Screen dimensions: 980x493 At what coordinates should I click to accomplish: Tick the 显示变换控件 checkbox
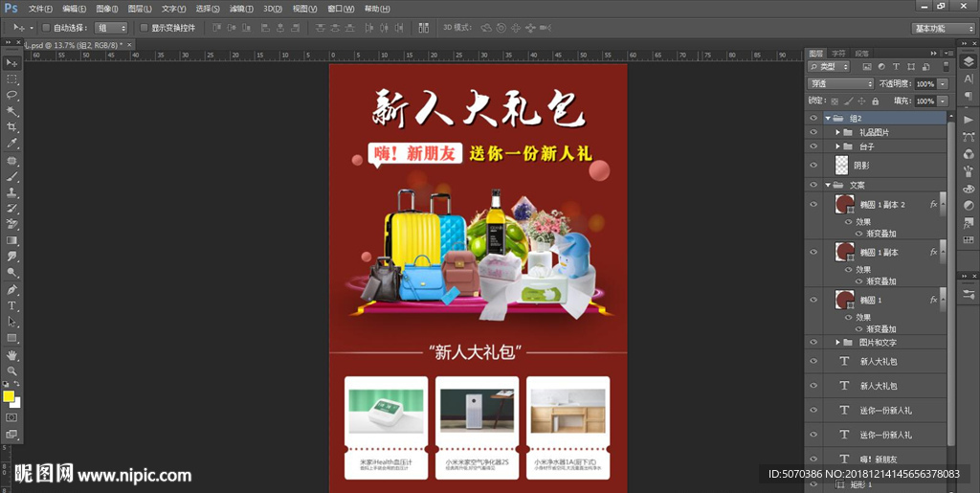point(144,28)
